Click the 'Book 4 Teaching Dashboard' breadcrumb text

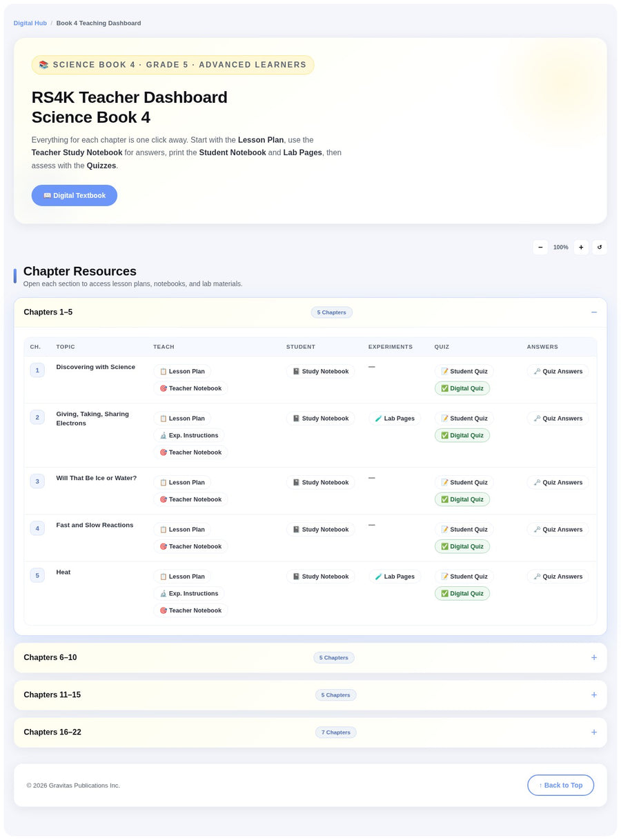tap(99, 23)
